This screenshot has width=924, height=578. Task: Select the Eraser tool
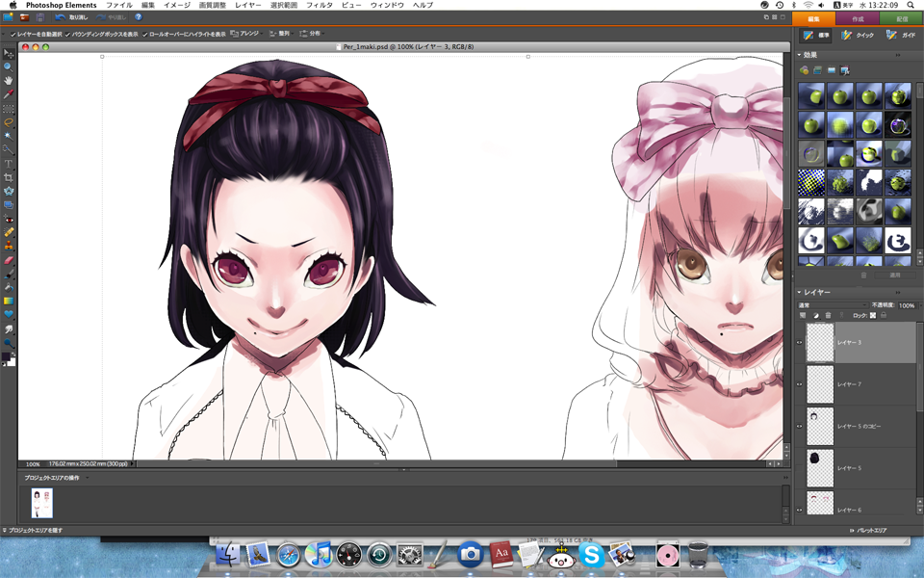9,260
